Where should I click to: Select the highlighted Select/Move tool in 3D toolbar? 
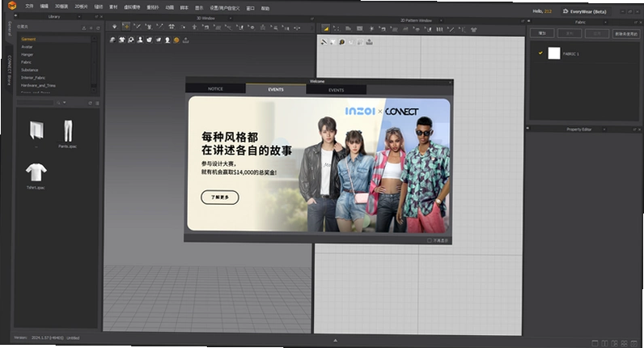[x=126, y=27]
